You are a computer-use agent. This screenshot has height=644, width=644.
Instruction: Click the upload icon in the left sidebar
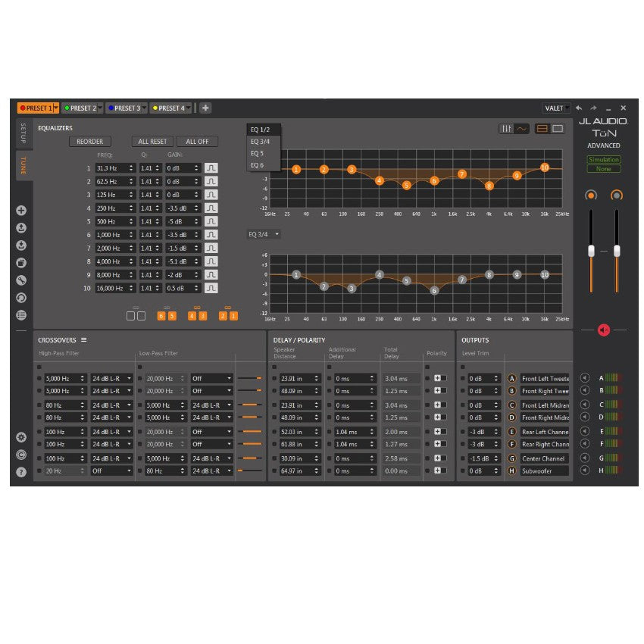[21, 227]
